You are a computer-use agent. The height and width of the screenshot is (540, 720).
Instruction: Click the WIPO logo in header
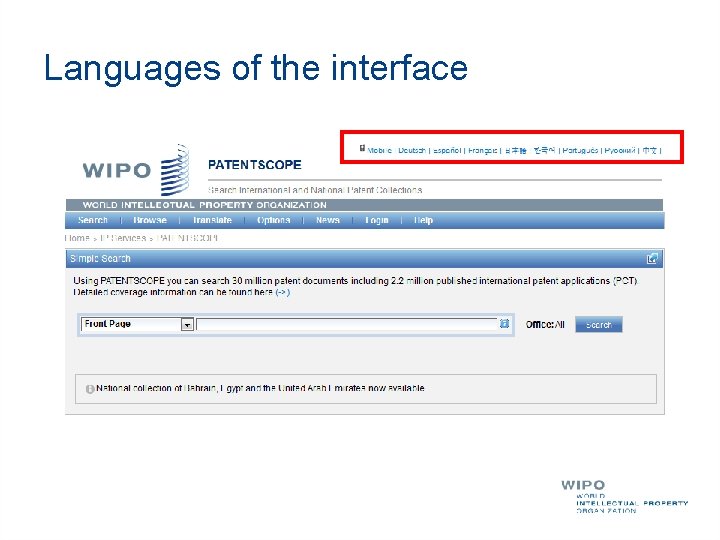click(136, 170)
